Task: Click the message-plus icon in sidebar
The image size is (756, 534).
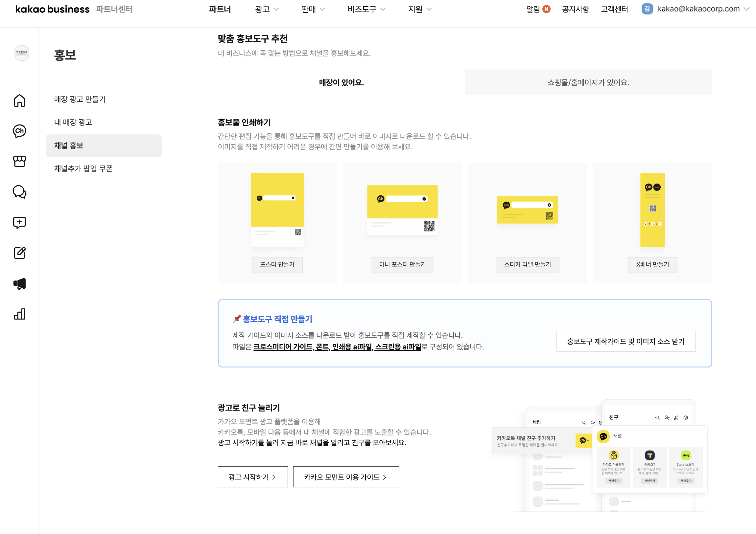Action: pos(19,222)
